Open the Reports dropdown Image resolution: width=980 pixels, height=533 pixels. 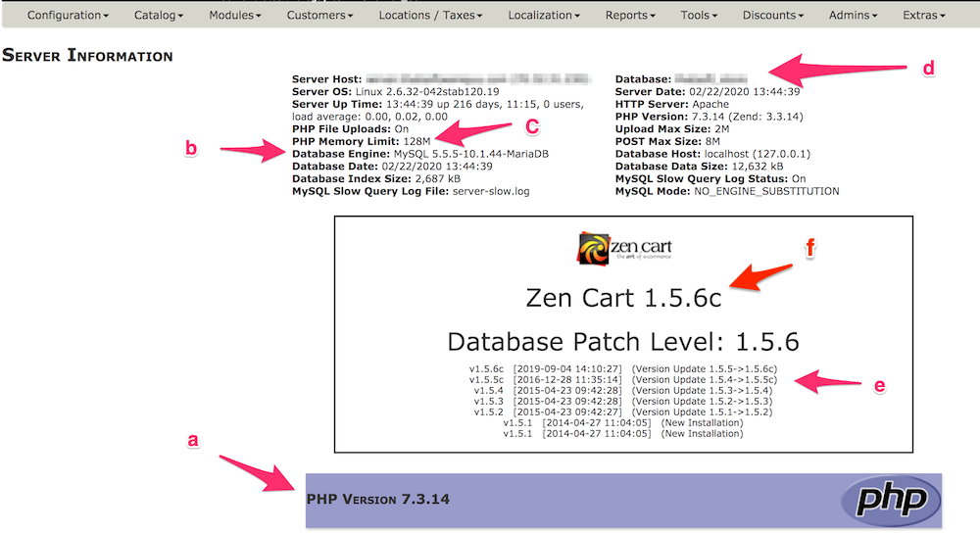(630, 15)
